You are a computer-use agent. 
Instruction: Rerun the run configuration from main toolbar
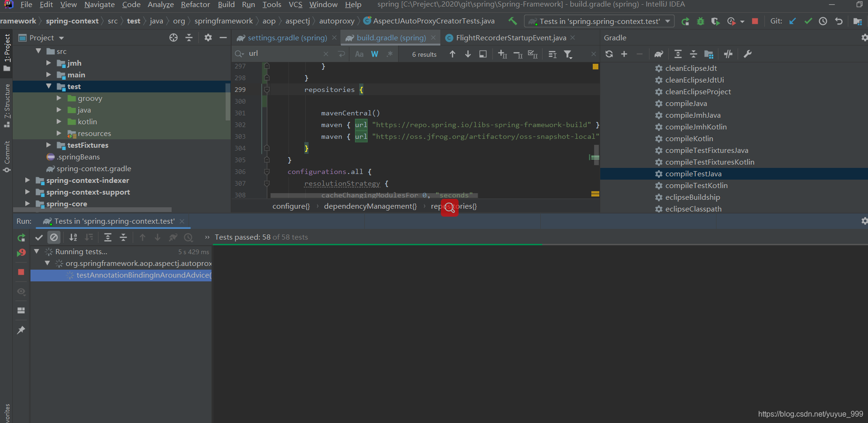click(685, 21)
